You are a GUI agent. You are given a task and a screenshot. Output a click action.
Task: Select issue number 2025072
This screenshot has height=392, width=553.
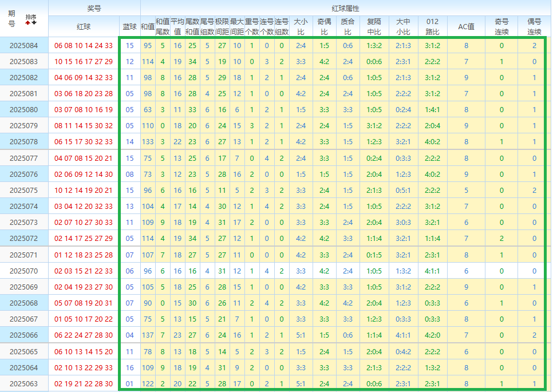23,238
